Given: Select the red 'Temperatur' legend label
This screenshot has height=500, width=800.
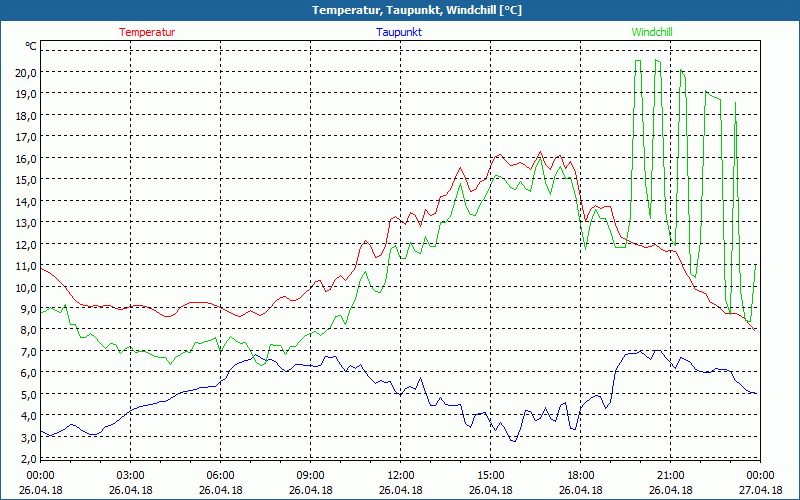Looking at the screenshot, I should pyautogui.click(x=147, y=32).
